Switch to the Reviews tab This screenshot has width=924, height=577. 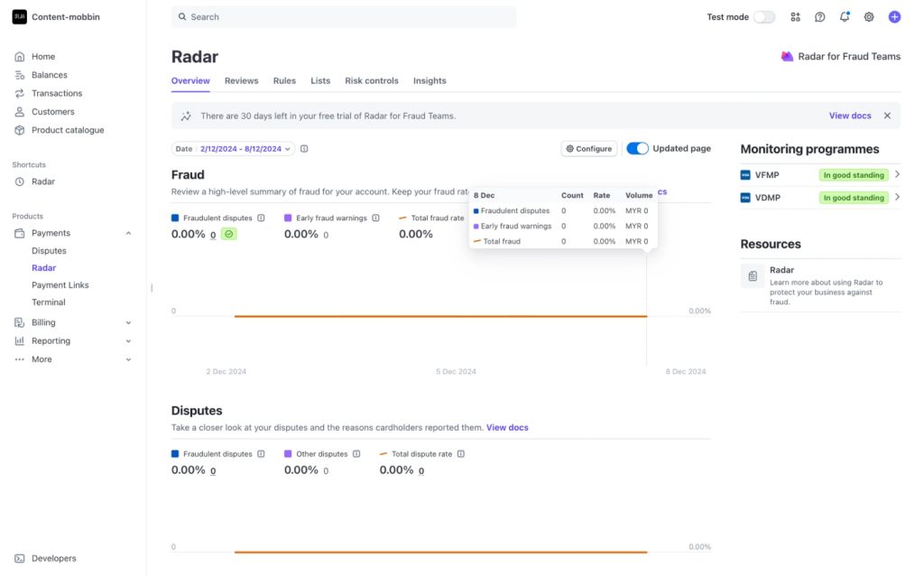[241, 80]
